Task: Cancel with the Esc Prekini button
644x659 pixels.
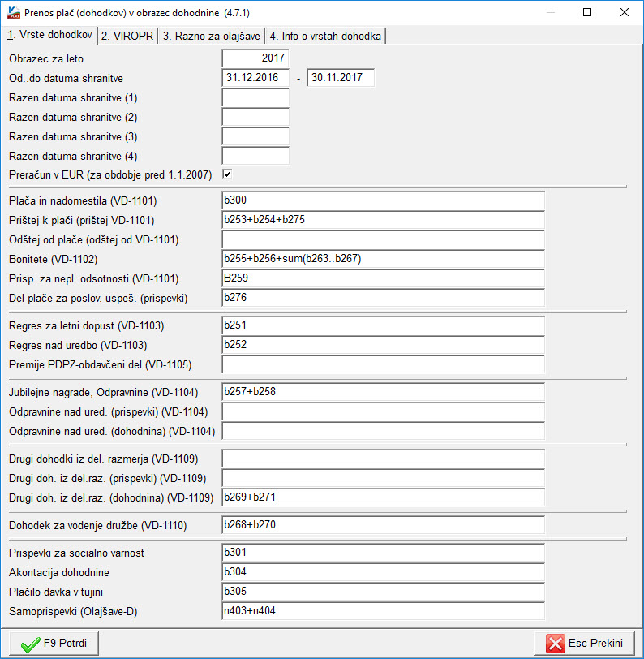Action: coord(584,644)
